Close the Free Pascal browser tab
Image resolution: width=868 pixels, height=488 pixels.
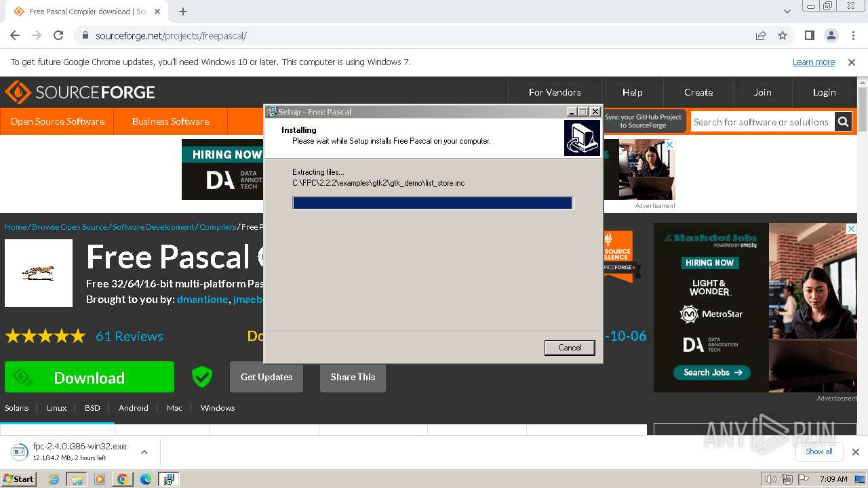click(x=157, y=12)
